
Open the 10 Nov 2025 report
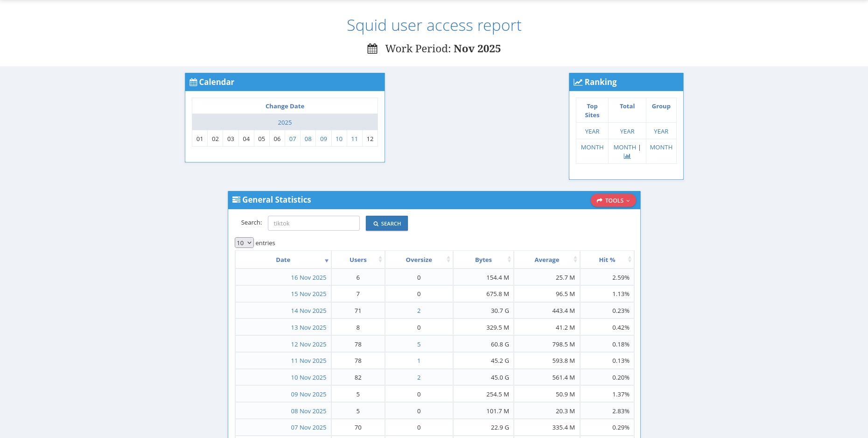click(x=308, y=377)
